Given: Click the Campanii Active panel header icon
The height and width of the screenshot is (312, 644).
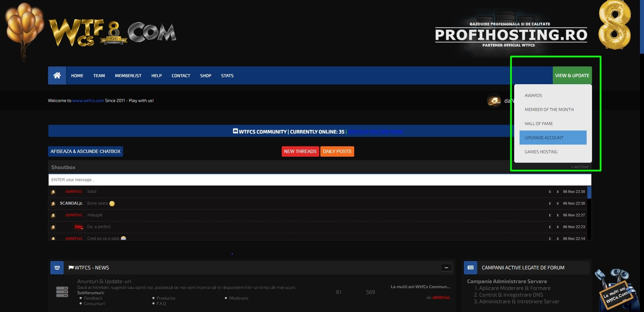Looking at the screenshot, I should click(470, 268).
